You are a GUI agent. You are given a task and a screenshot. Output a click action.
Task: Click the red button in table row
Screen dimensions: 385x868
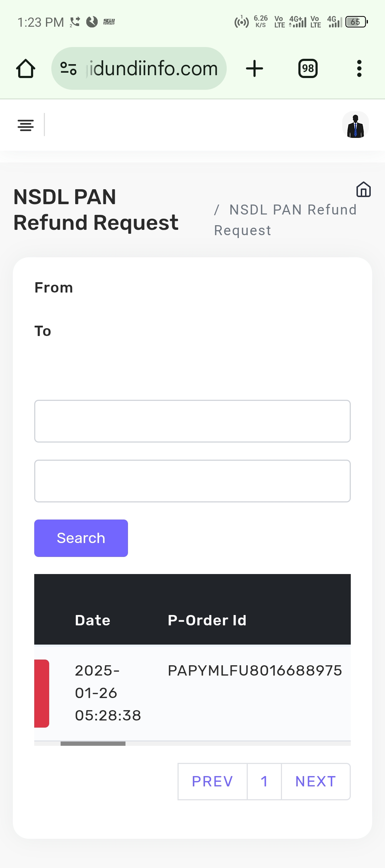[x=42, y=693]
